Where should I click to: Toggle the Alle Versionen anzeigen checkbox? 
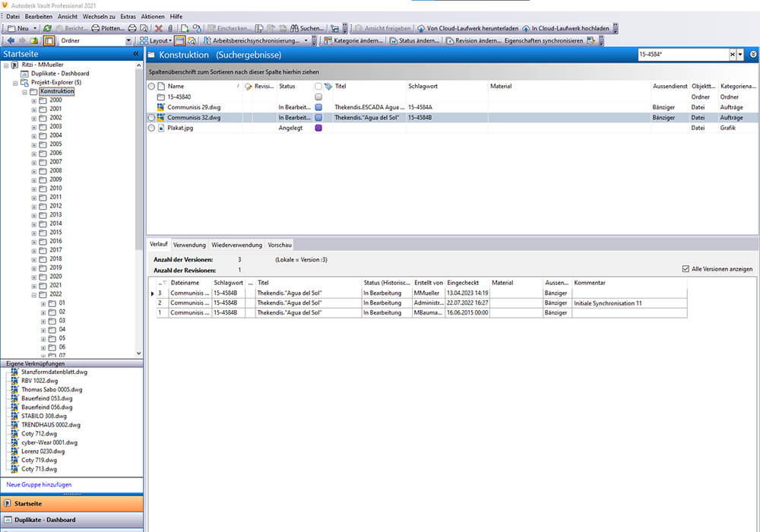686,269
